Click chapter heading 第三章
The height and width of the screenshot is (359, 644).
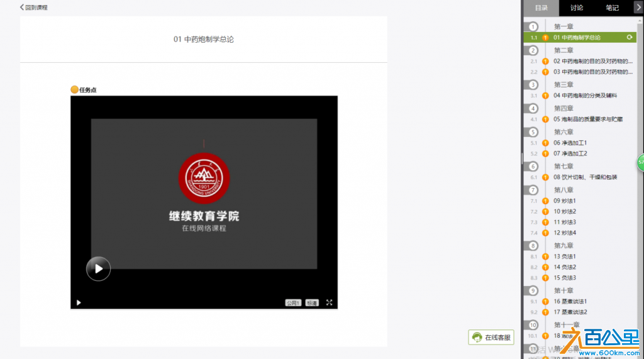coord(563,85)
